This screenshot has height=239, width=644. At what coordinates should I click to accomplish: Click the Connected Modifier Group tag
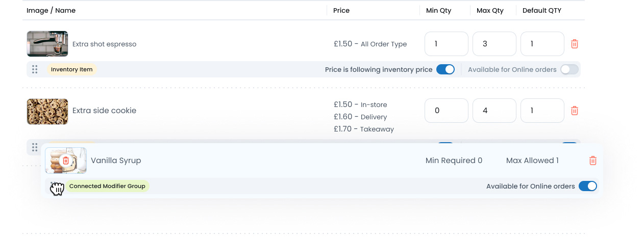click(x=107, y=186)
